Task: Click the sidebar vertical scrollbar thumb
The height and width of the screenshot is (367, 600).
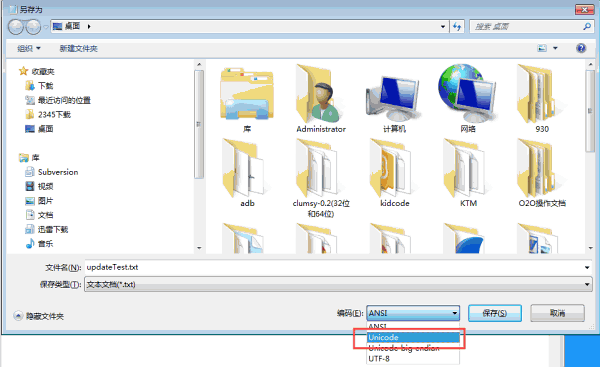Action: (x=199, y=124)
